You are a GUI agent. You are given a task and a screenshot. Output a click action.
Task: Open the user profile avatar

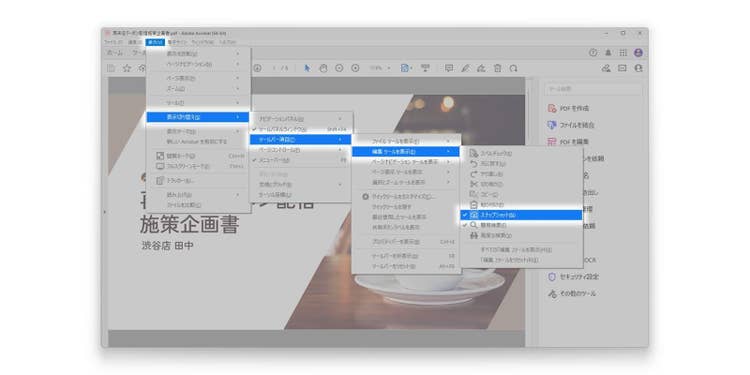pyautogui.click(x=638, y=53)
